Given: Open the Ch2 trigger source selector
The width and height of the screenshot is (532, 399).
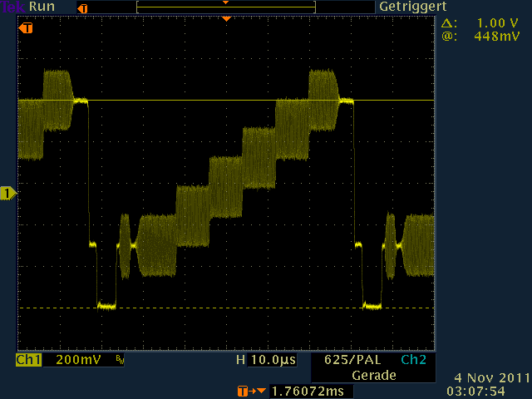Looking at the screenshot, I should (412, 361).
